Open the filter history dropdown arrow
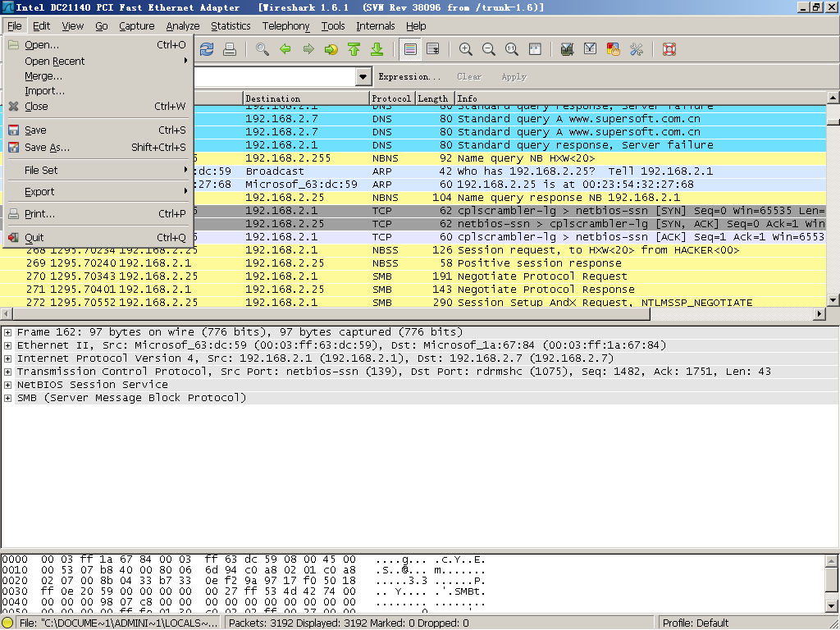 363,76
